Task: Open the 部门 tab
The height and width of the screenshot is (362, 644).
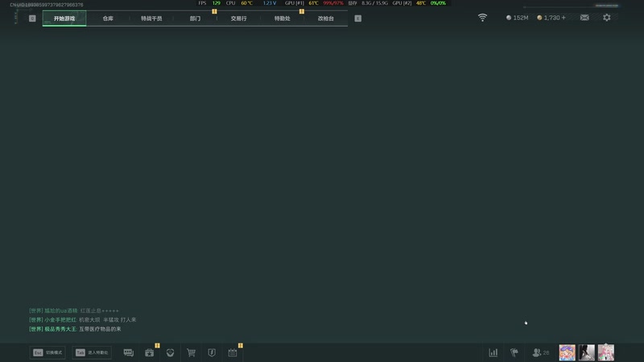Action: tap(195, 19)
